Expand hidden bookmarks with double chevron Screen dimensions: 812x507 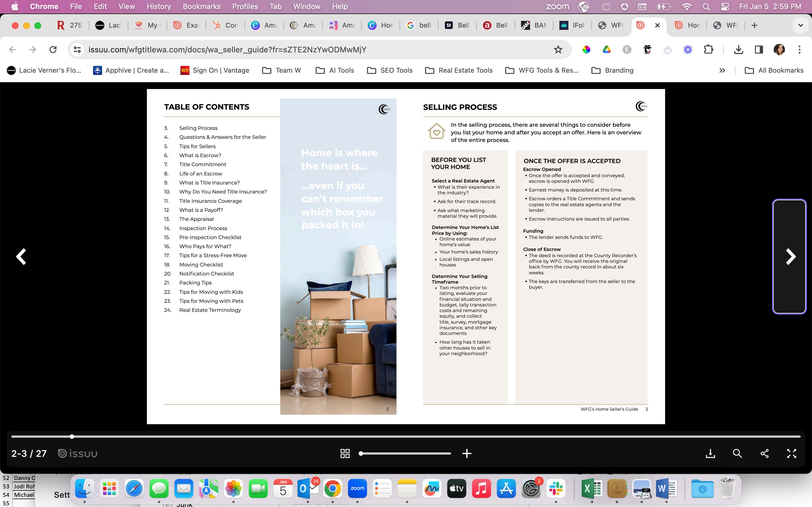[722, 70]
